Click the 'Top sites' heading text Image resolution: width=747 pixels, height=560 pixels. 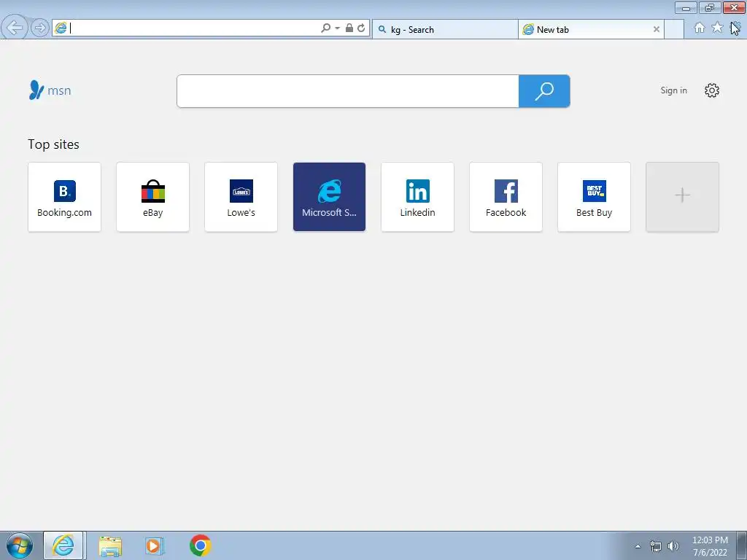[x=53, y=144]
